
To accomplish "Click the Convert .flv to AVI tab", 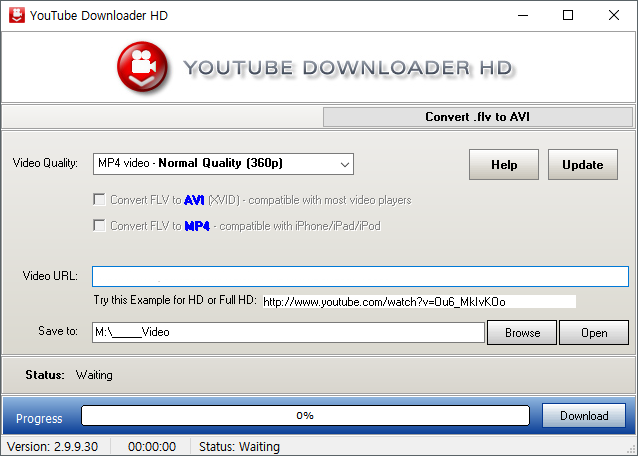I will (x=478, y=117).
